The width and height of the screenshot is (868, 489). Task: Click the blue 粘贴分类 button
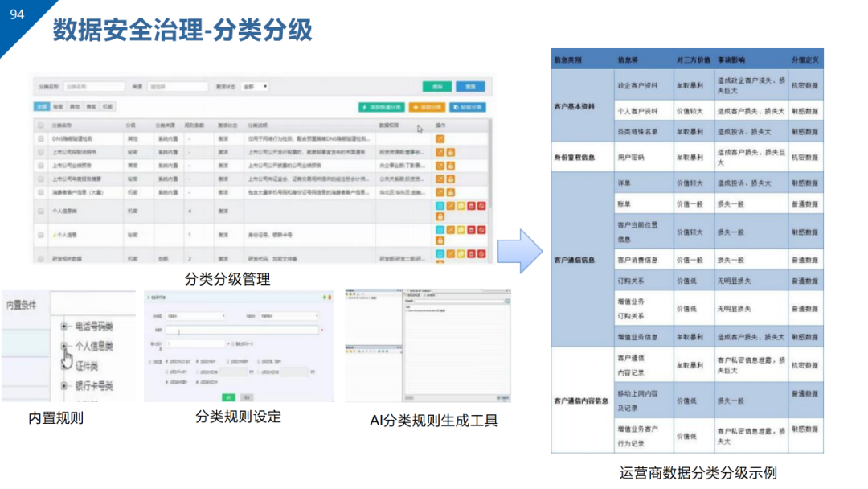(468, 107)
